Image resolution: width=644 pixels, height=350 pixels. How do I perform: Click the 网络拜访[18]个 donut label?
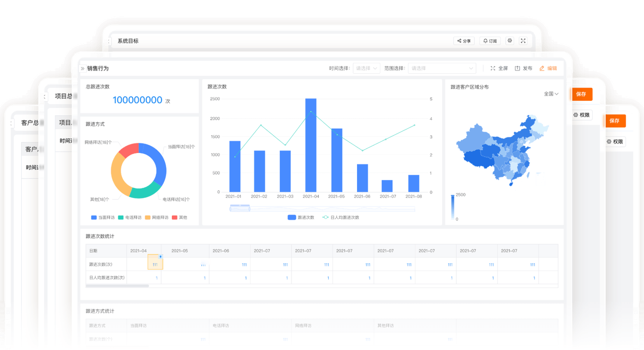pyautogui.click(x=98, y=142)
